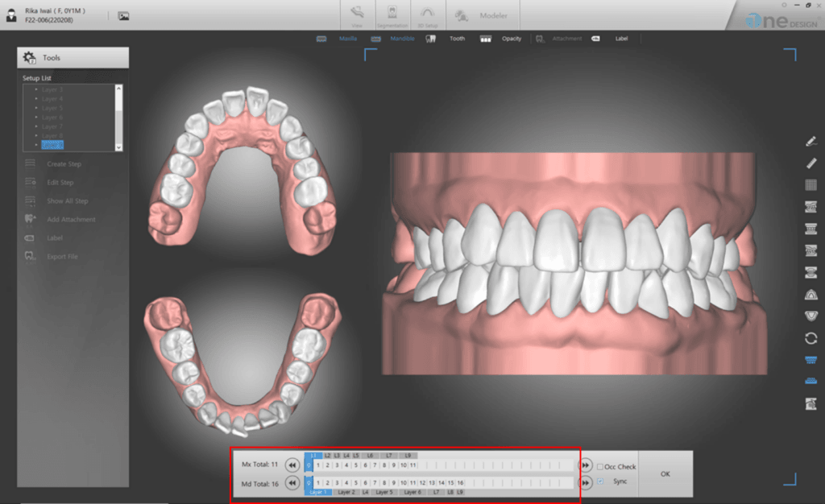Click Md fast-forward to last step button
The image size is (825, 504).
coord(585,482)
